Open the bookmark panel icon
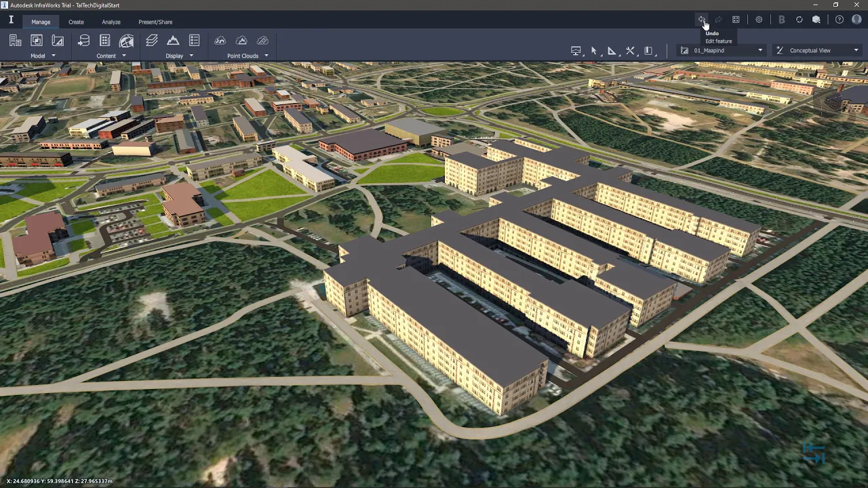 coord(648,51)
